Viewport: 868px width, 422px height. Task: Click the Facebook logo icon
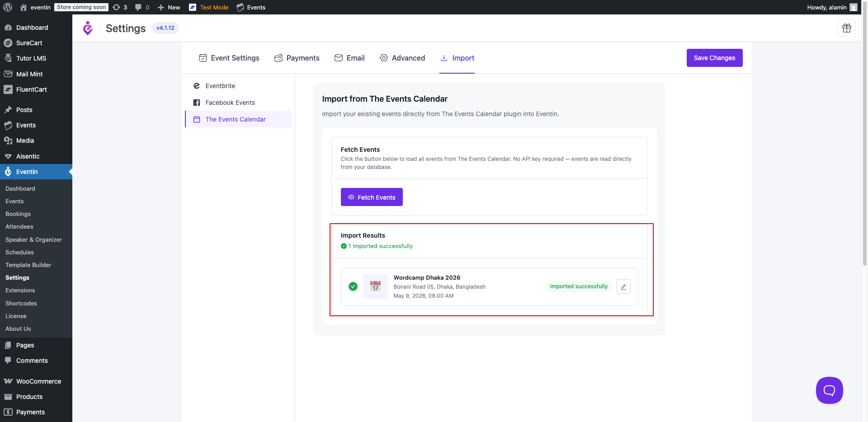click(197, 103)
